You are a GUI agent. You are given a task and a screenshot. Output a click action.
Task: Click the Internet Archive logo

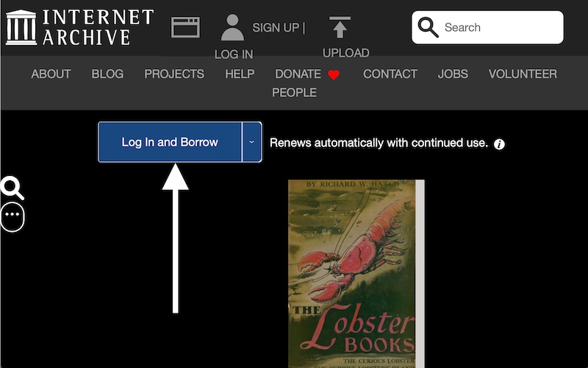pyautogui.click(x=79, y=27)
